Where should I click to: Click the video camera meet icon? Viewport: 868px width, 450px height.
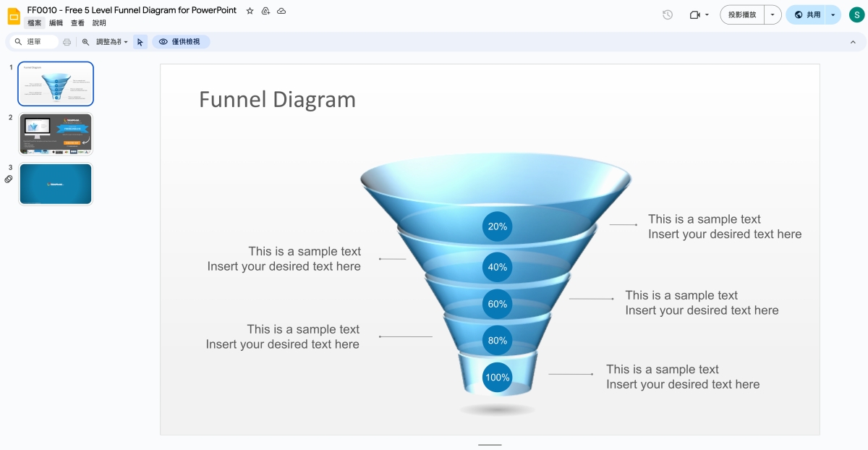coord(695,14)
